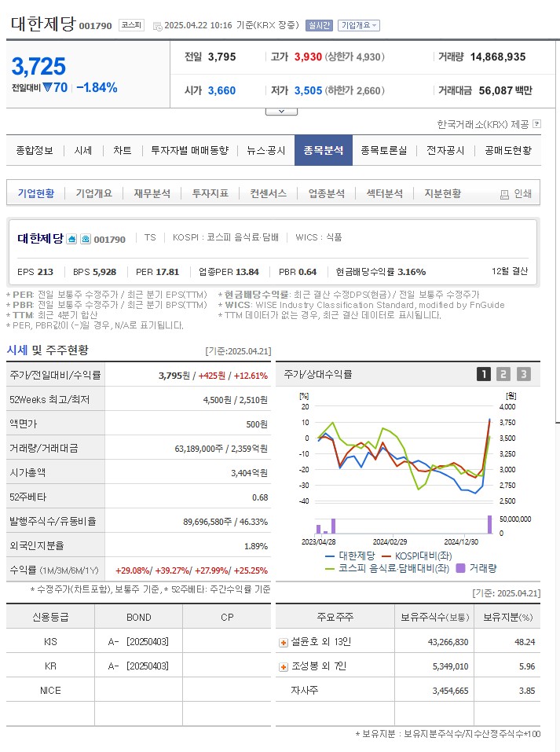Click the 보유지분 48.24 cell
This screenshot has height=752, width=560.
[x=525, y=642]
